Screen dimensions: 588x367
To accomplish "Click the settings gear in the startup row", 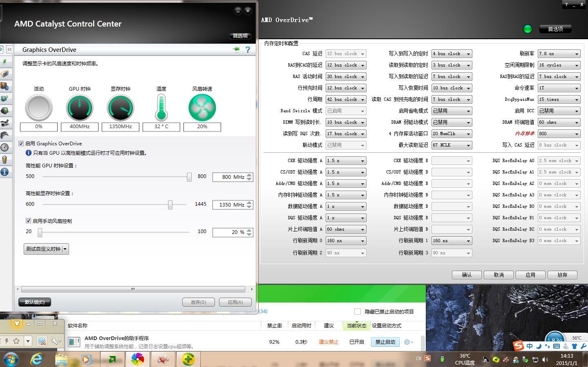I will (407, 342).
